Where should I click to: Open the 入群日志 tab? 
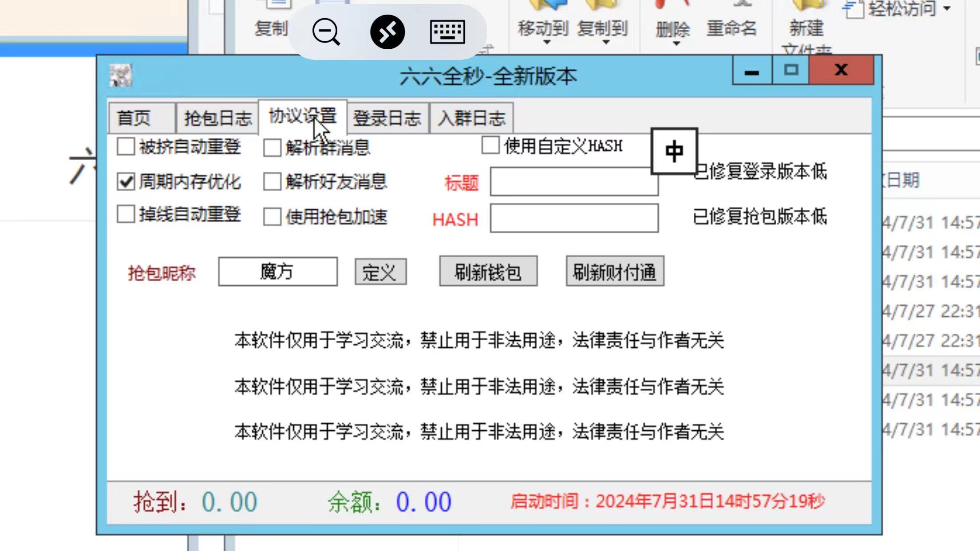click(x=471, y=118)
